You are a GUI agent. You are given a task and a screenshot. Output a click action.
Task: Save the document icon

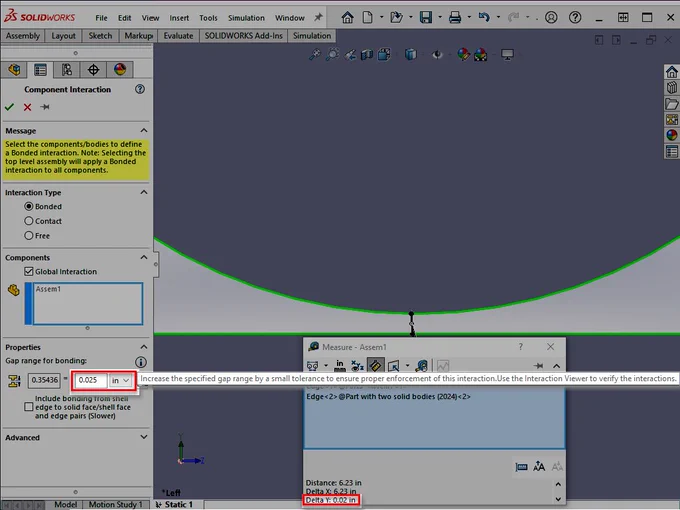pos(426,17)
